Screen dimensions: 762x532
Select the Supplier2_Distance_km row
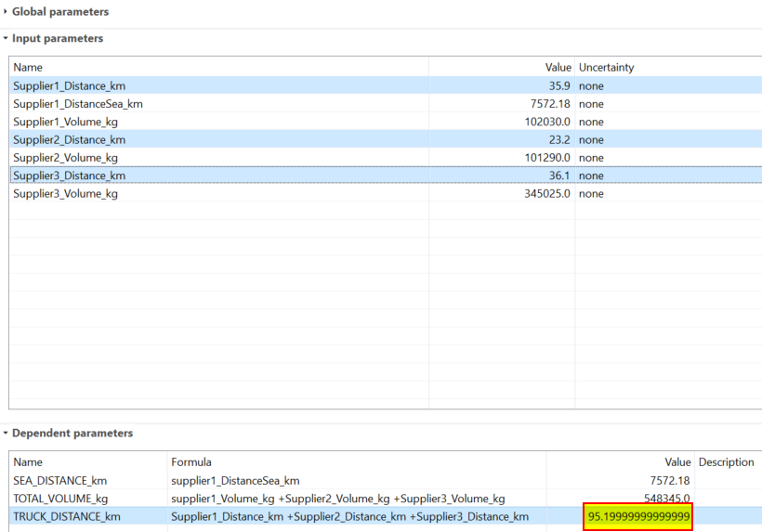70,139
